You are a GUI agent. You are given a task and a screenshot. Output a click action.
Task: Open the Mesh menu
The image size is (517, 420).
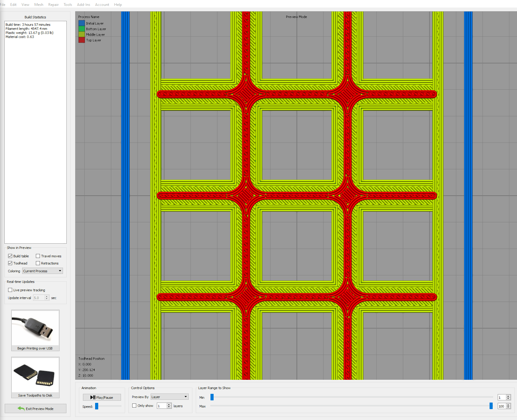[39, 5]
